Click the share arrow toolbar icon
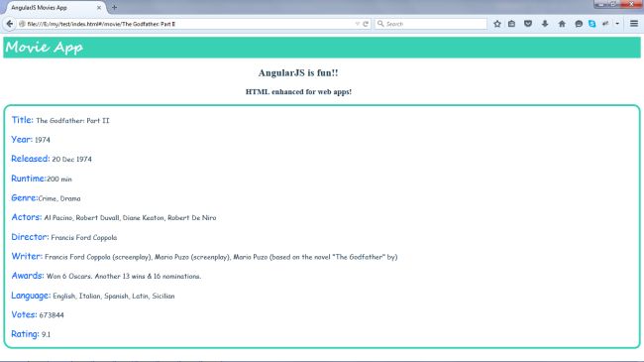The width and height of the screenshot is (644, 362). pos(605,24)
